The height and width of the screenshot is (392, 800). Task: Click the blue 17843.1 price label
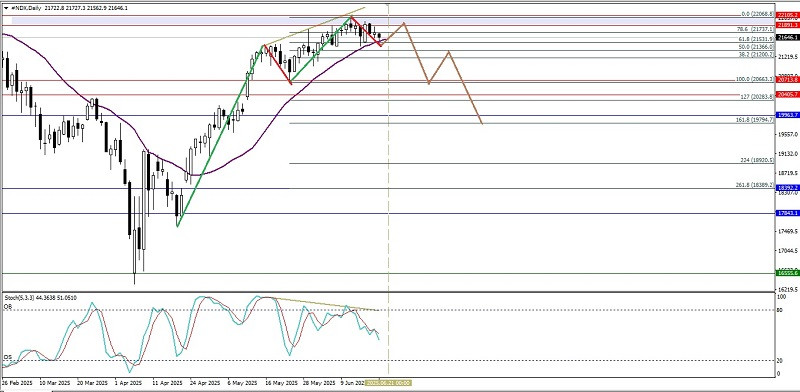click(787, 213)
